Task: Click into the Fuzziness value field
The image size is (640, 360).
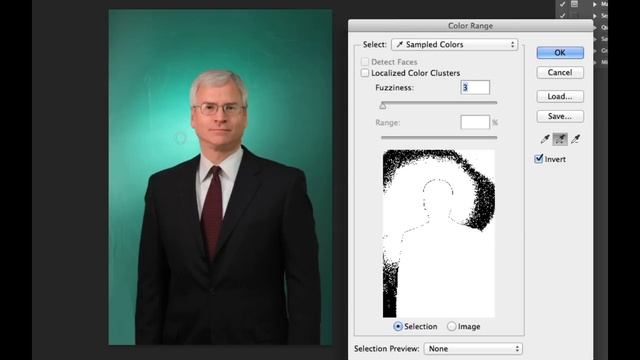Action: tap(475, 87)
